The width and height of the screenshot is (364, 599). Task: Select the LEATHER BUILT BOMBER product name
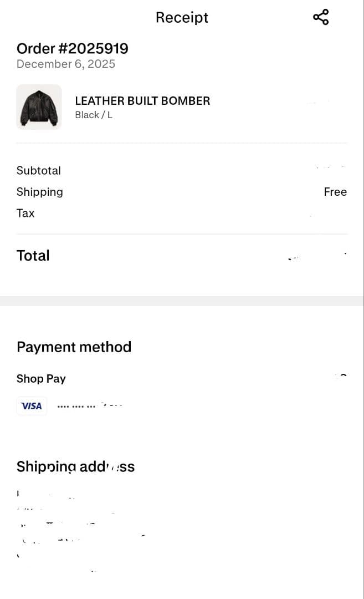point(142,101)
